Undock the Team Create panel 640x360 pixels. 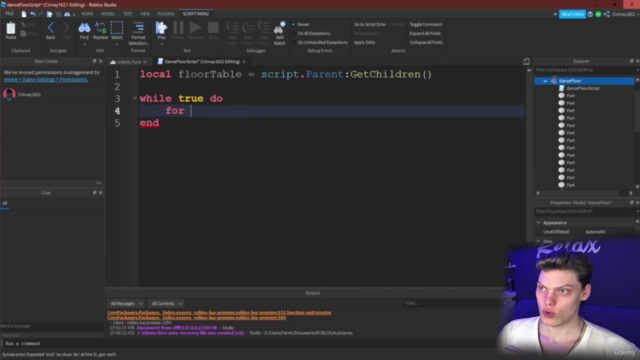pyautogui.click(x=94, y=61)
